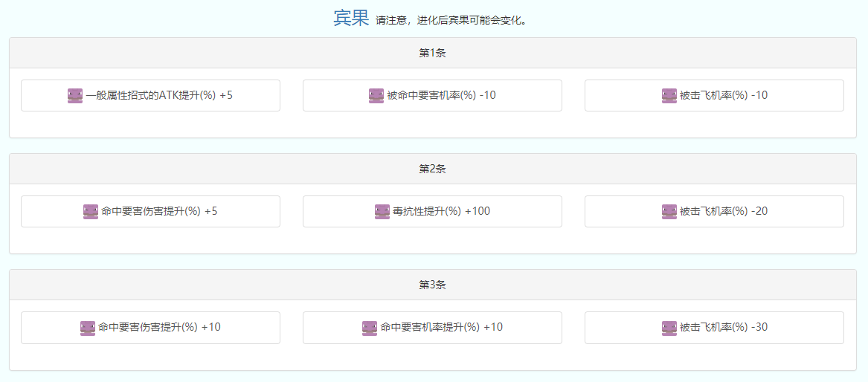
Task: Click the 第1条 panel header
Action: click(433, 54)
